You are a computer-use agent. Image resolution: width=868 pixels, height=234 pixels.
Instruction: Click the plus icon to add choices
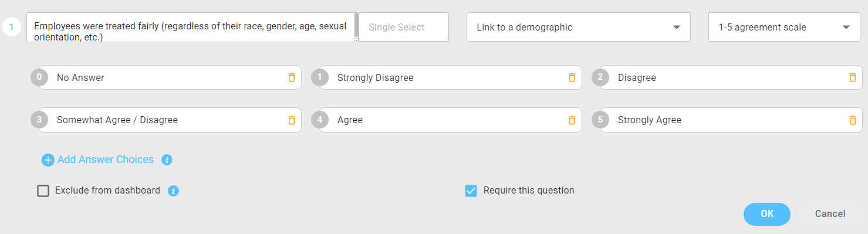(48, 160)
